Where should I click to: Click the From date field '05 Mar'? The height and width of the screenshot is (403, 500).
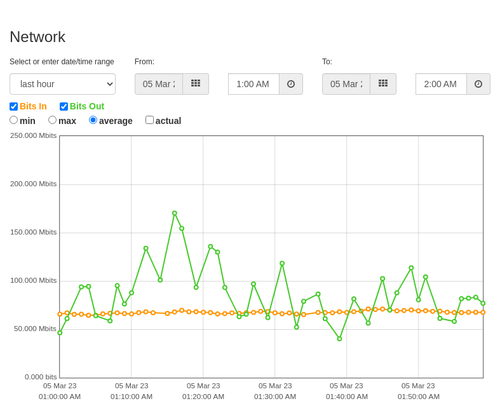pos(159,84)
